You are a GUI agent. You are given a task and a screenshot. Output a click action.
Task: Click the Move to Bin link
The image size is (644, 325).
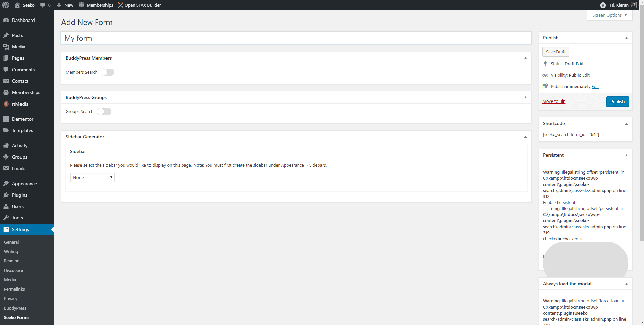tap(554, 101)
